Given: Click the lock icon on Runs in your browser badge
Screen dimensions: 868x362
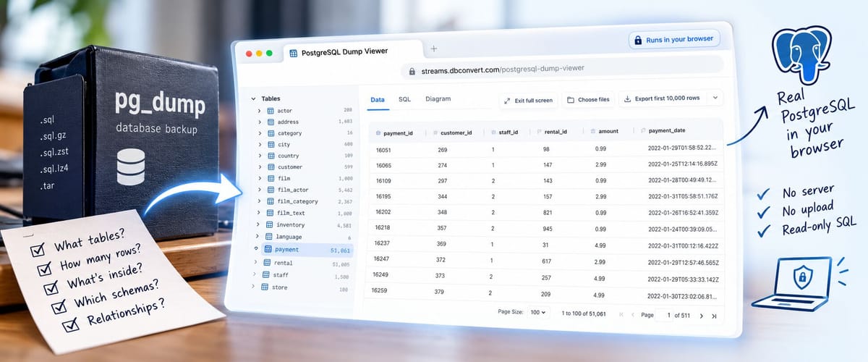Looking at the screenshot, I should (638, 40).
